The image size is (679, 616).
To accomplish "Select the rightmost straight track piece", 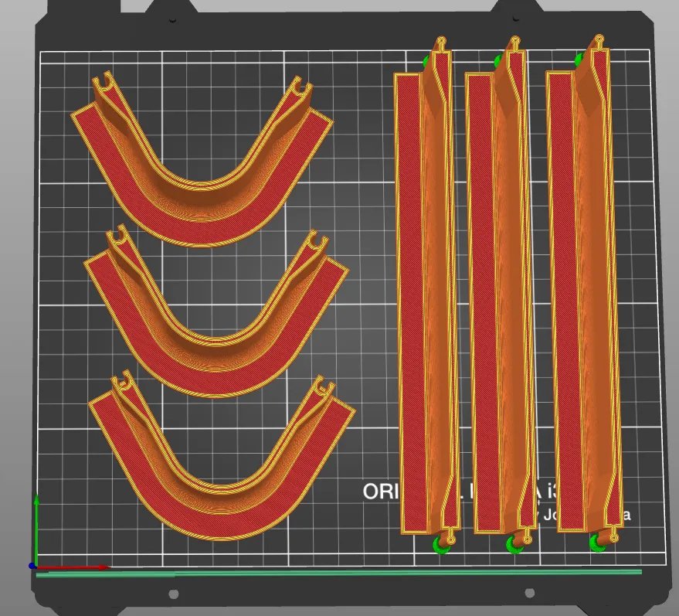I will pos(562,309).
